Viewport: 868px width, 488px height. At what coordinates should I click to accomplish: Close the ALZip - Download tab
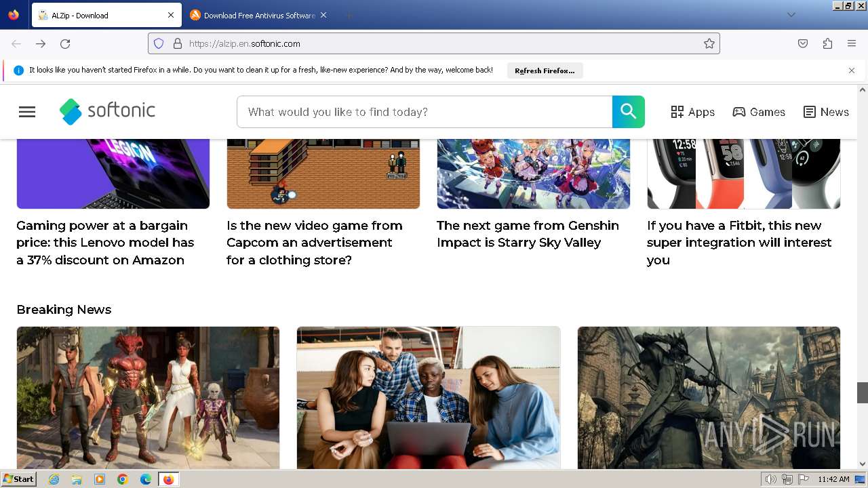[x=171, y=15]
